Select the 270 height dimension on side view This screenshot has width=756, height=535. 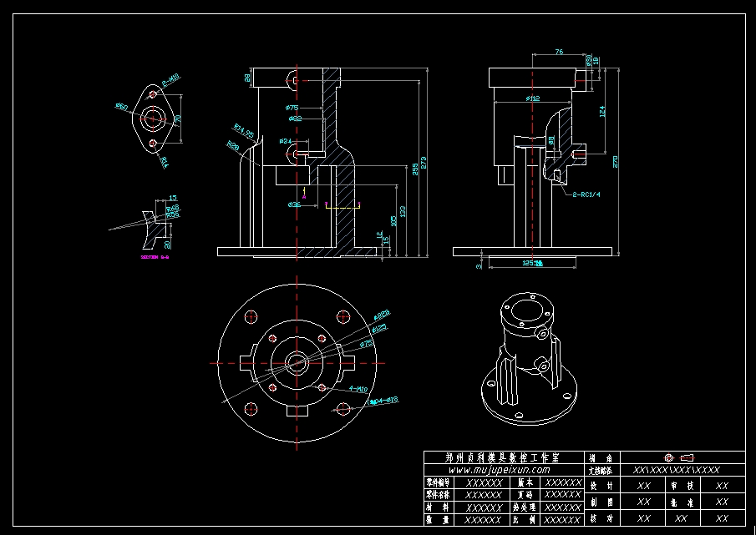616,160
